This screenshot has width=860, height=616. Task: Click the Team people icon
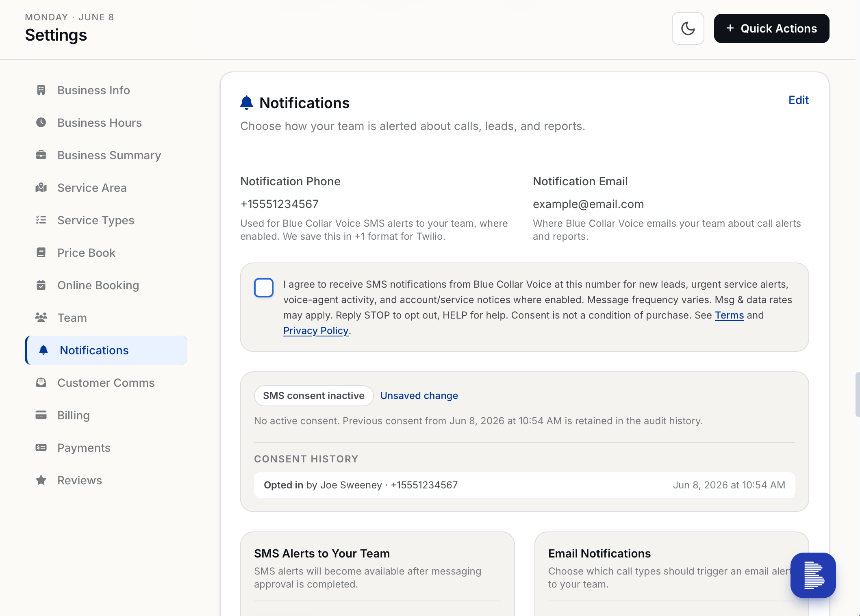(41, 317)
